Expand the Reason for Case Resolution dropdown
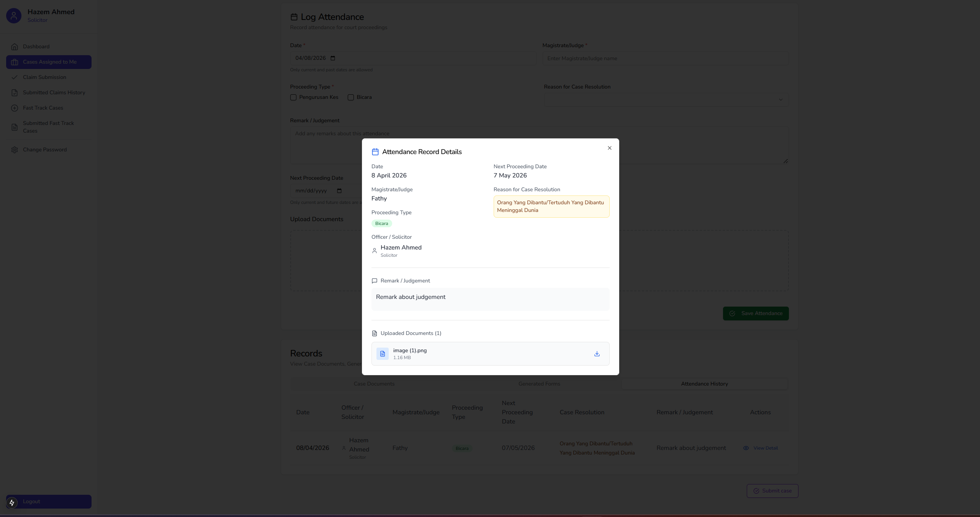 click(x=666, y=100)
